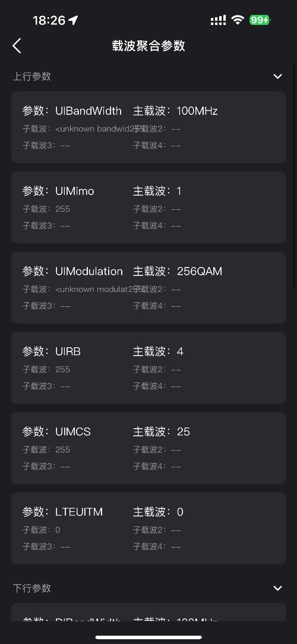Tap the 上行参数 section header label

pos(32,76)
